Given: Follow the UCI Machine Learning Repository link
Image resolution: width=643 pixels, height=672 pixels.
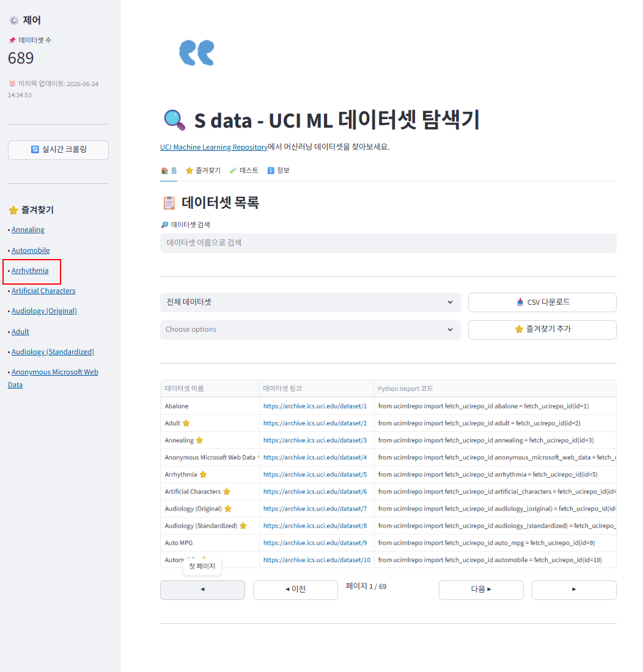Looking at the screenshot, I should pos(213,147).
